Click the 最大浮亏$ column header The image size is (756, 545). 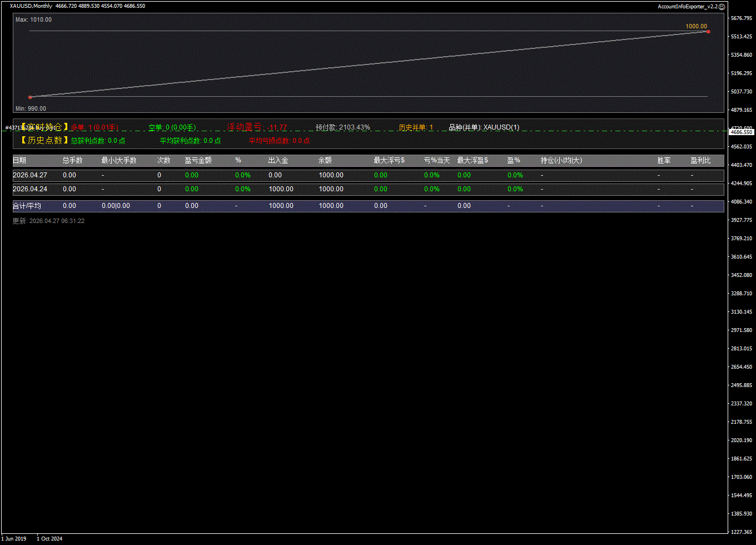coord(389,161)
